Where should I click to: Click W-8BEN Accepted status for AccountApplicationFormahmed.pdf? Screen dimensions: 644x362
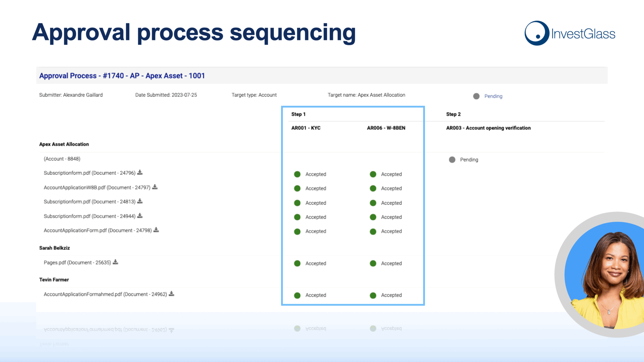click(386, 295)
